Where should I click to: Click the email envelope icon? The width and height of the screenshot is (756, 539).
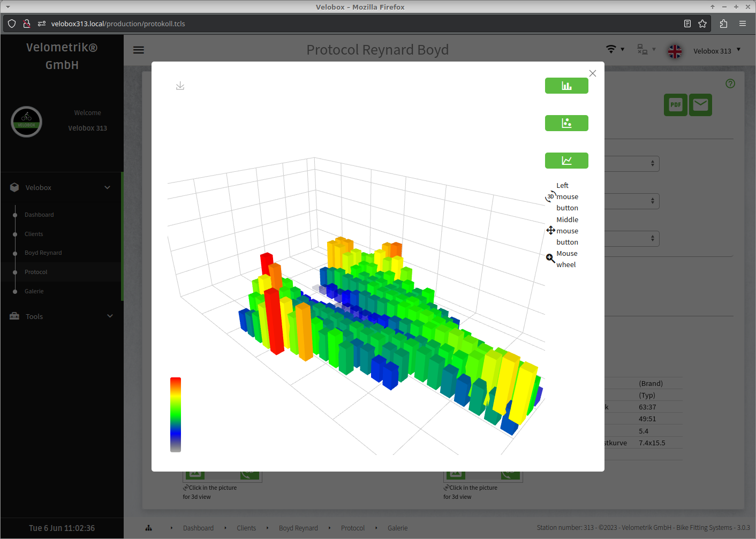coord(700,105)
